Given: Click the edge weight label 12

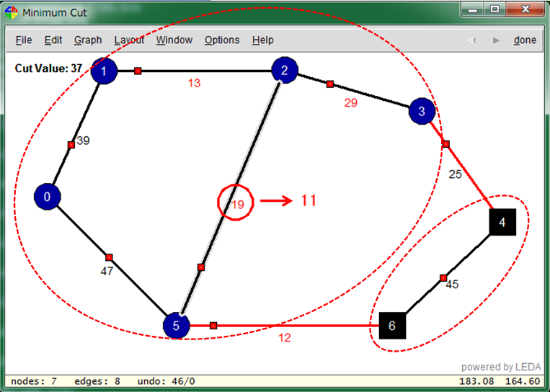Looking at the screenshot, I should point(285,338).
